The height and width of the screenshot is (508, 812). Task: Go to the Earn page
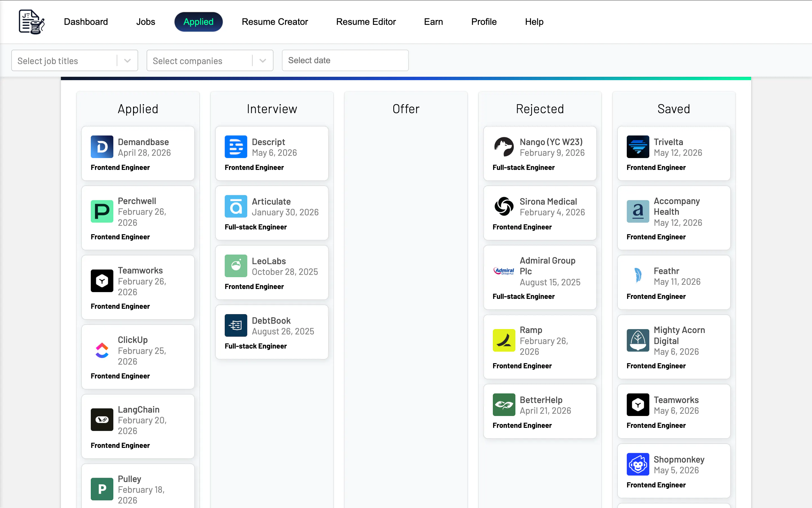pyautogui.click(x=434, y=22)
